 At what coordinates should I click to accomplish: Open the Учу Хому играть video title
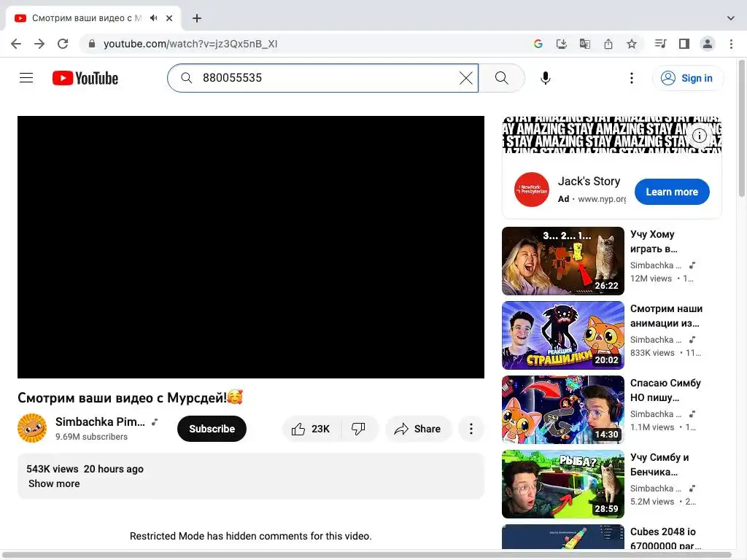point(654,241)
